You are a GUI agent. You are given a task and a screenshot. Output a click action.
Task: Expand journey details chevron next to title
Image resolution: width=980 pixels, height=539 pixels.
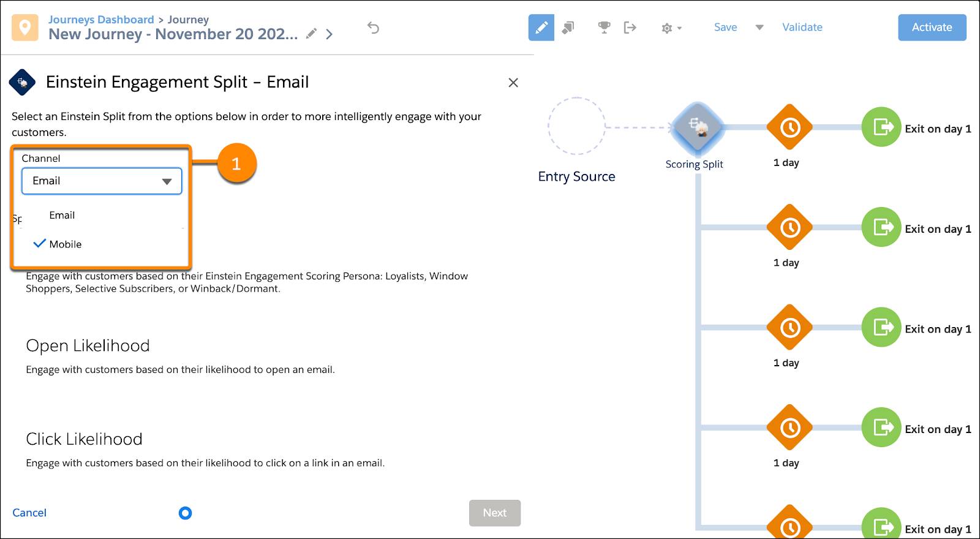click(x=329, y=34)
